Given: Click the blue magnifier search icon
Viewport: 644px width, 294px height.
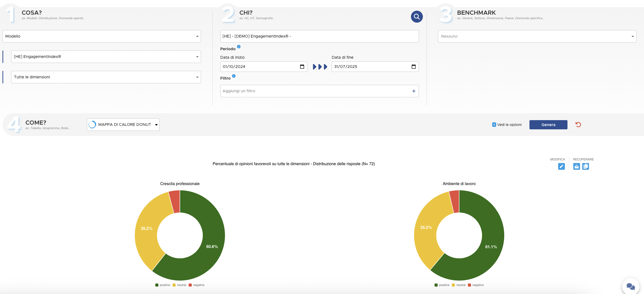Looking at the screenshot, I should click(416, 17).
